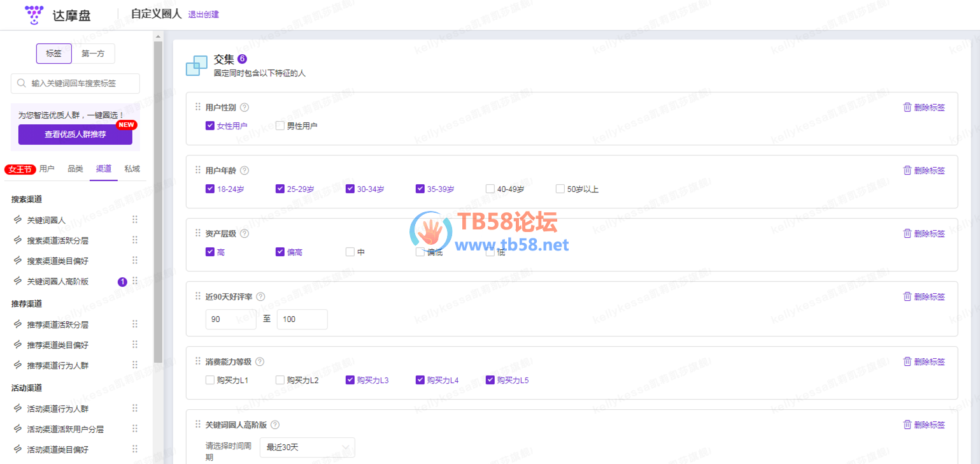Open the 最近30天 time period dropdown

click(307, 447)
